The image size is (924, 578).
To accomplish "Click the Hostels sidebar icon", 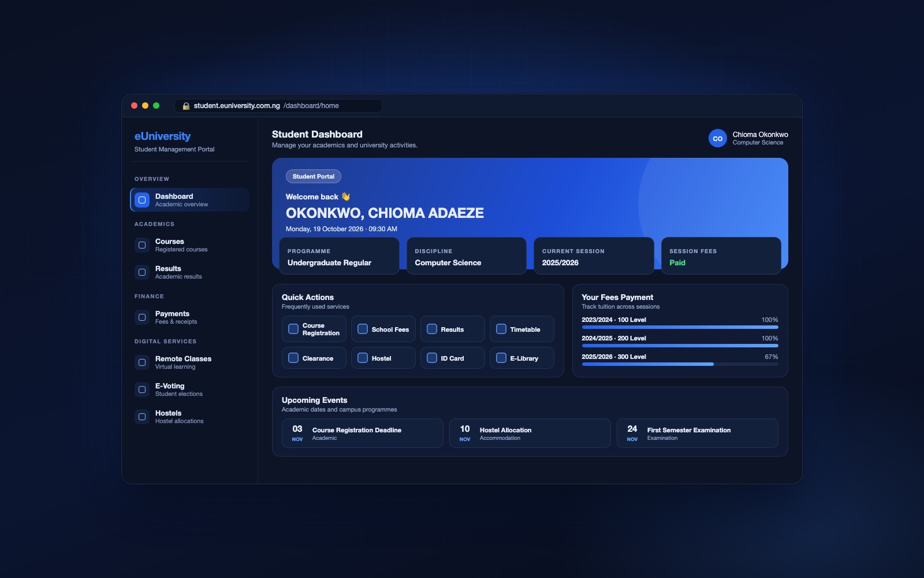I will coord(142,417).
